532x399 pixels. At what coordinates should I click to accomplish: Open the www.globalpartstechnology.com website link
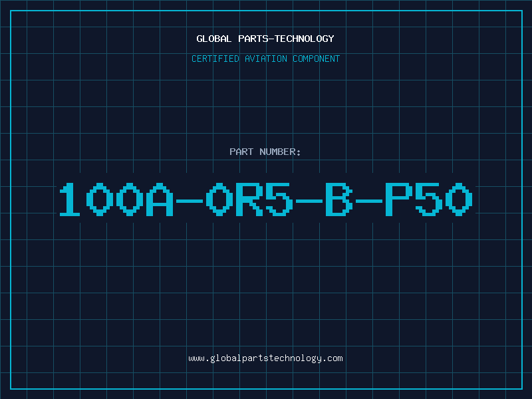265,358
